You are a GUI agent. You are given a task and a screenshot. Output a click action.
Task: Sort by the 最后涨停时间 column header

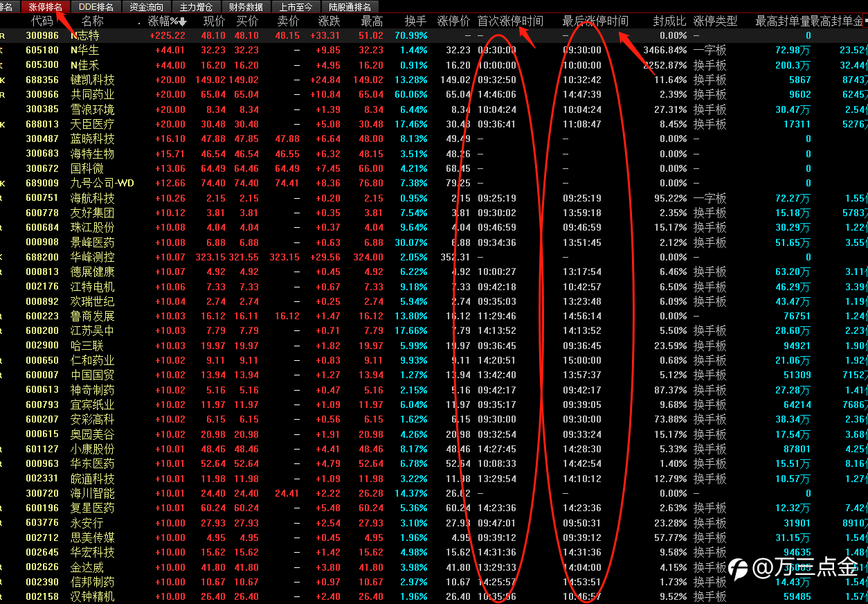(x=595, y=21)
